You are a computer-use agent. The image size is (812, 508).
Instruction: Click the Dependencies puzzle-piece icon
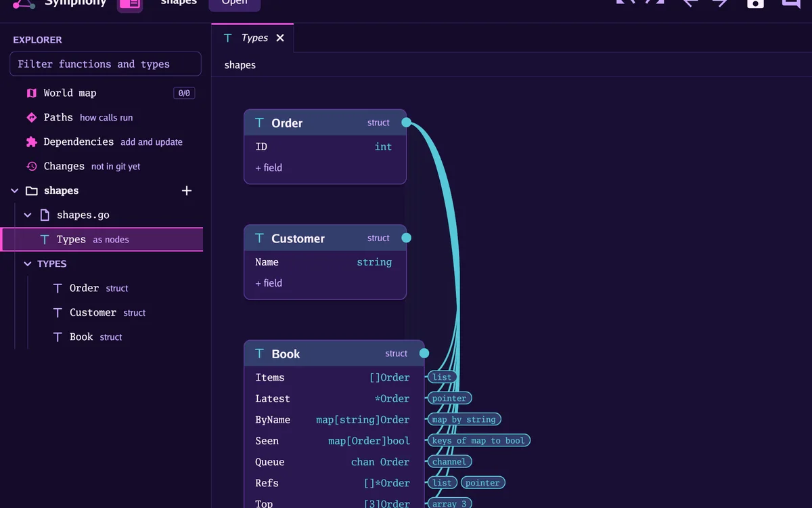tap(31, 142)
